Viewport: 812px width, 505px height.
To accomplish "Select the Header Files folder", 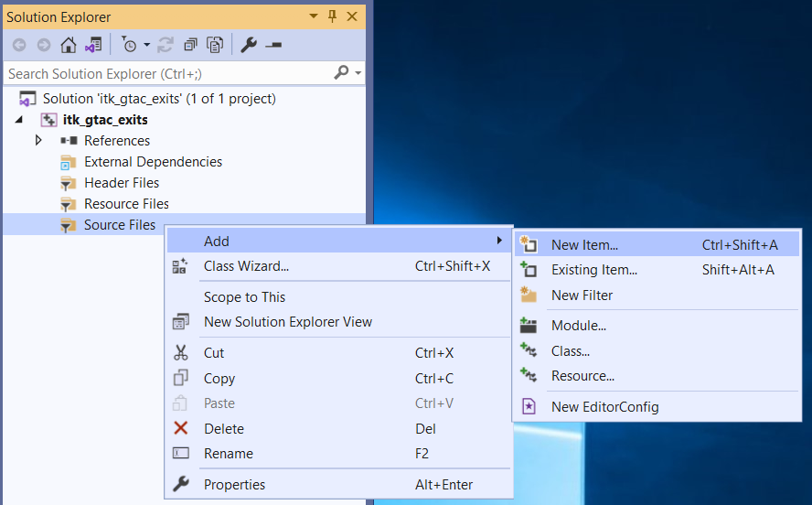I will [121, 183].
